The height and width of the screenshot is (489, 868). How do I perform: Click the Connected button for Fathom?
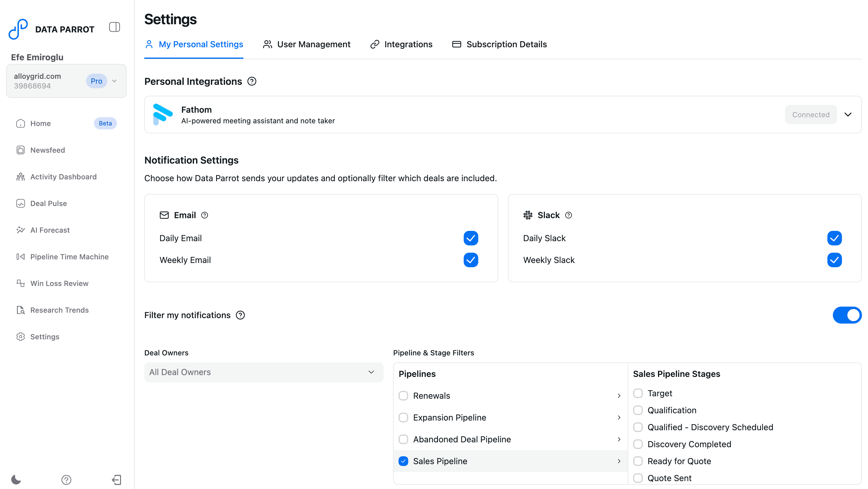(x=811, y=115)
